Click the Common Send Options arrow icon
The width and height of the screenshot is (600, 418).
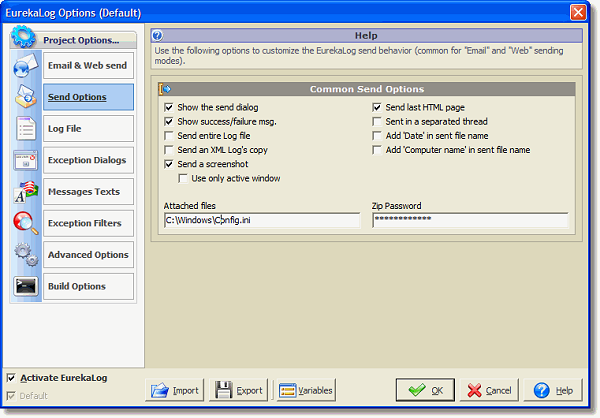point(165,89)
